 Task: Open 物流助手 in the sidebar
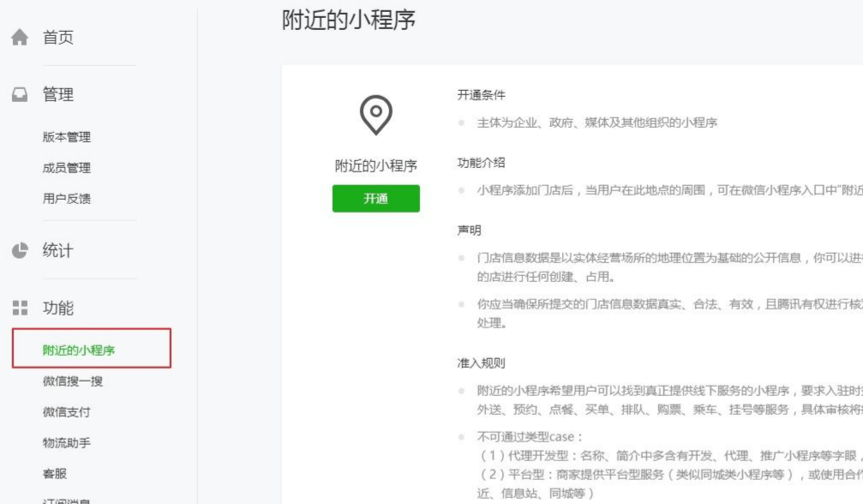pos(67,442)
